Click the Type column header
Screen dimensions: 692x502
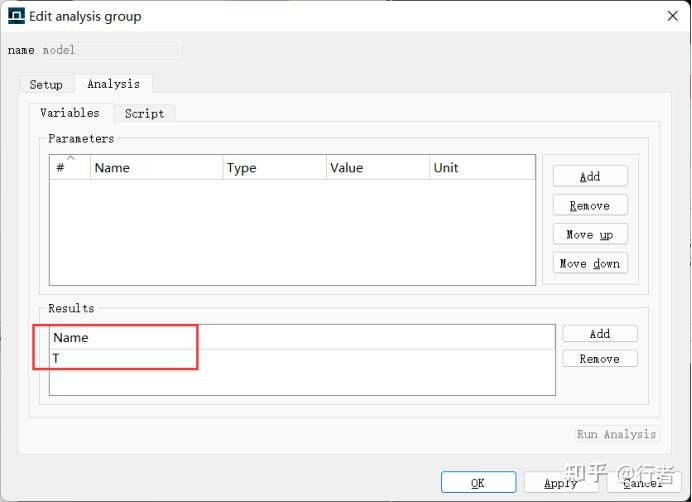point(274,168)
